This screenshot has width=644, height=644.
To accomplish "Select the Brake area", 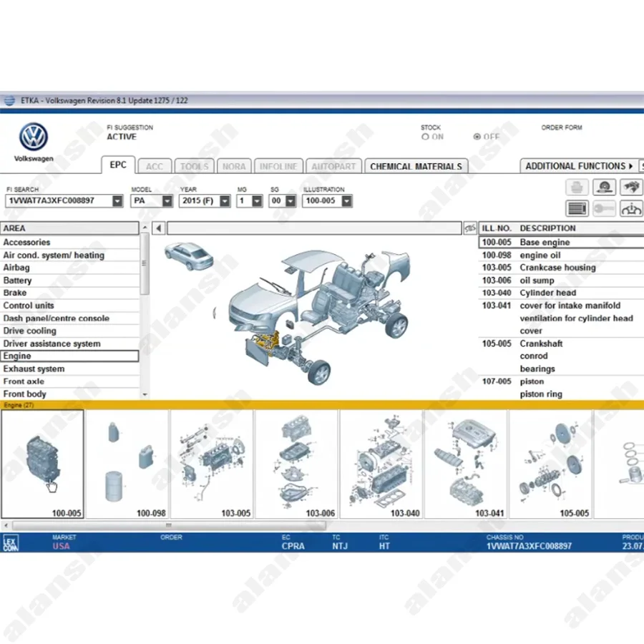I will [x=69, y=293].
